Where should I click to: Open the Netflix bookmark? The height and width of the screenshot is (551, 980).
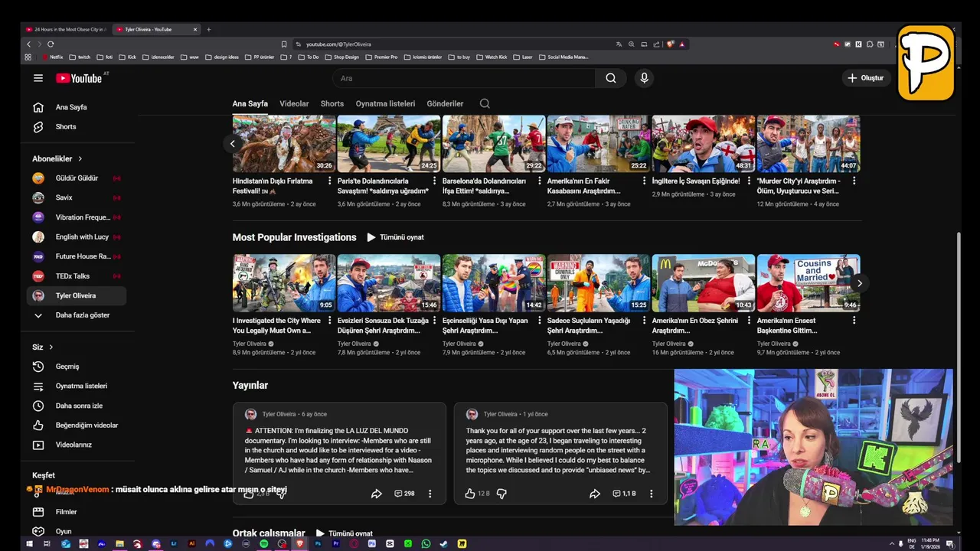point(53,57)
